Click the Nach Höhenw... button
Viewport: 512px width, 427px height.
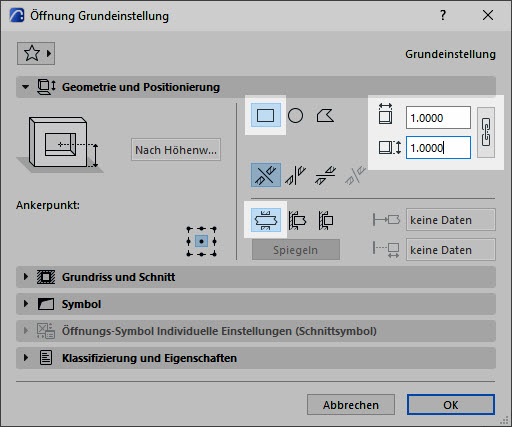176,150
